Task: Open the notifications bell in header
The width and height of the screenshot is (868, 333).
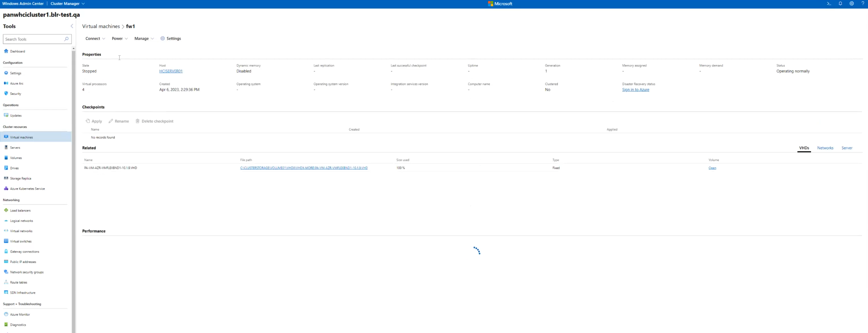Action: pyautogui.click(x=840, y=3)
